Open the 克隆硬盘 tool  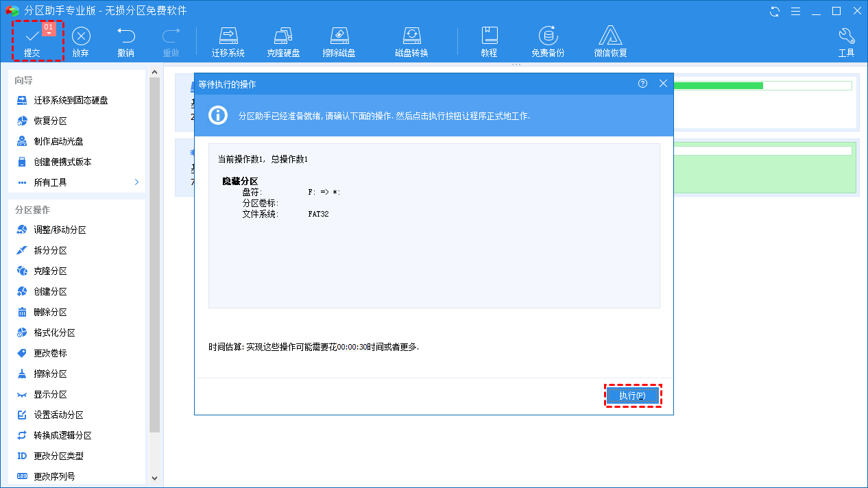[x=283, y=41]
